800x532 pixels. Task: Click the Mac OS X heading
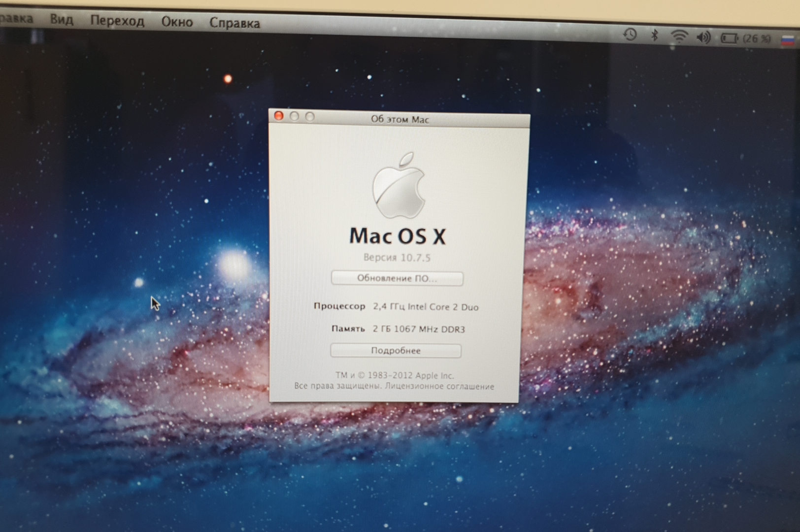[x=398, y=235]
